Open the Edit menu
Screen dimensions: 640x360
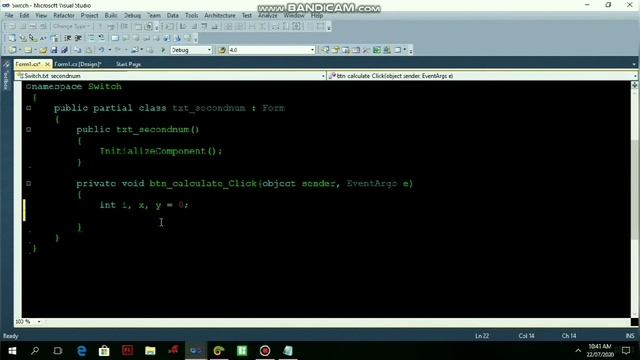click(24, 16)
